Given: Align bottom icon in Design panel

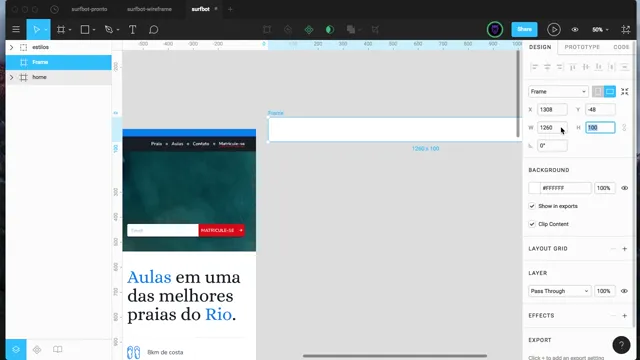Looking at the screenshot, I should coord(598,67).
